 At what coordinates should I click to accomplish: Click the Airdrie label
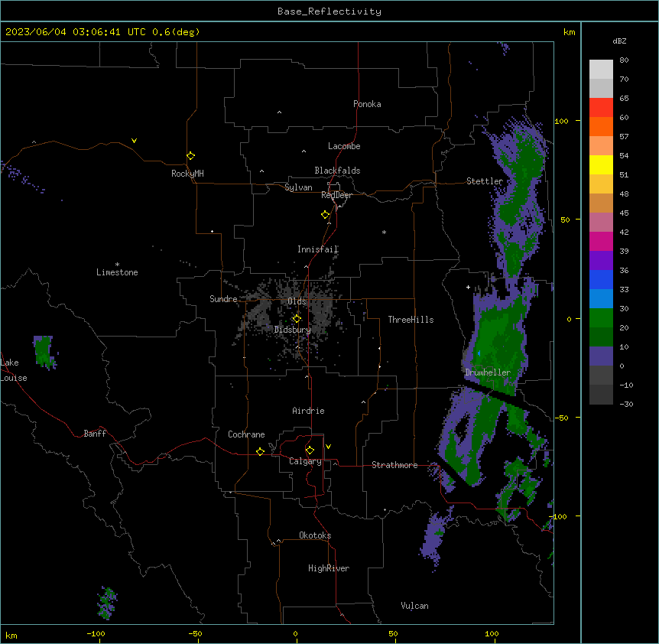(309, 411)
